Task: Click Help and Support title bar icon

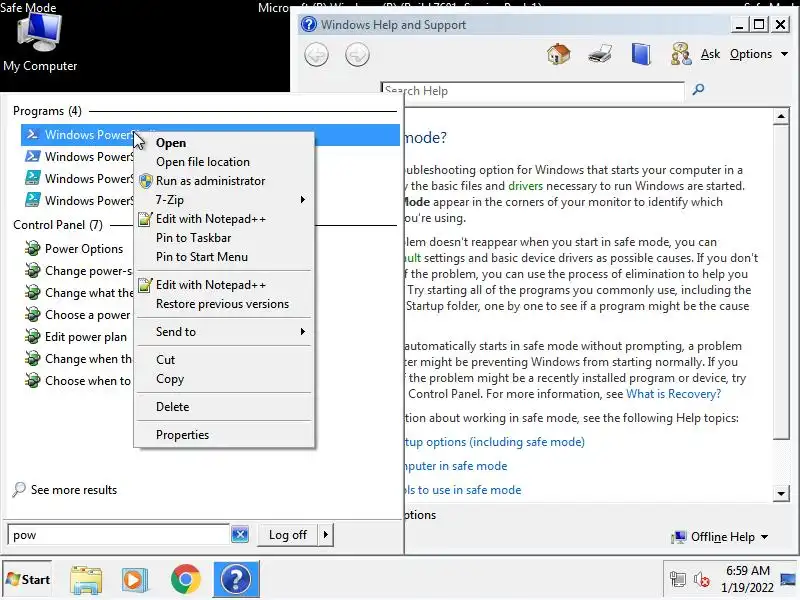Action: point(309,24)
